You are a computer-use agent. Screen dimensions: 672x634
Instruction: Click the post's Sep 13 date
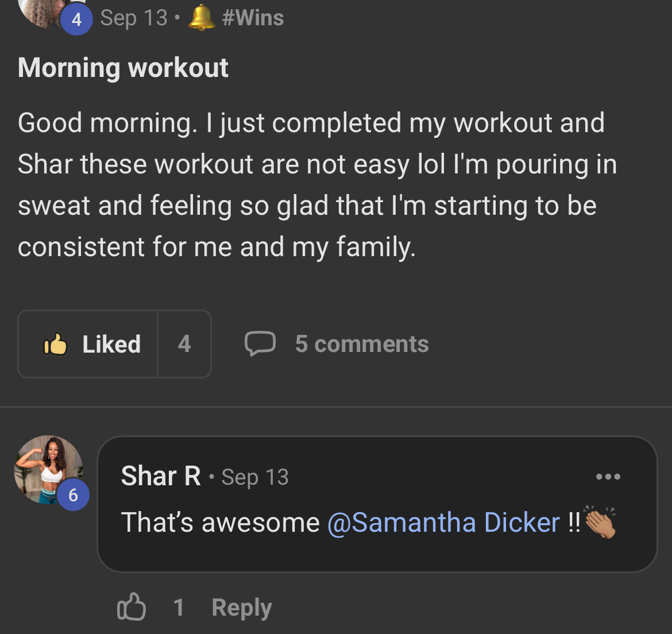point(134,18)
